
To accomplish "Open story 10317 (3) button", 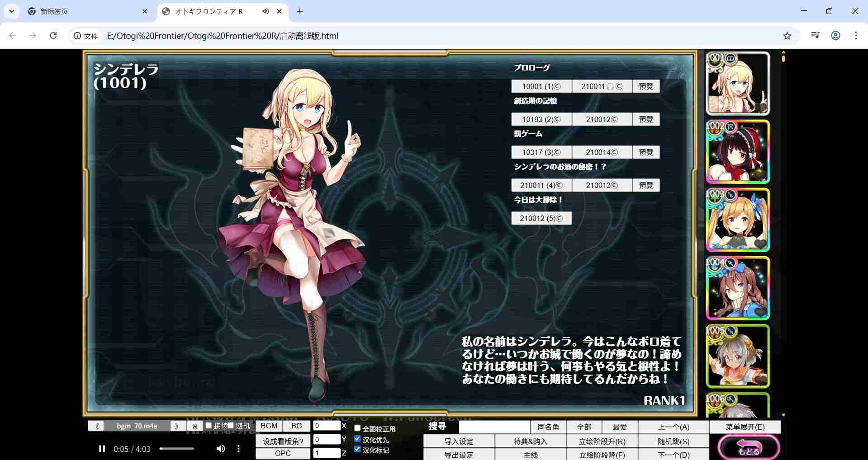I will 541,152.
